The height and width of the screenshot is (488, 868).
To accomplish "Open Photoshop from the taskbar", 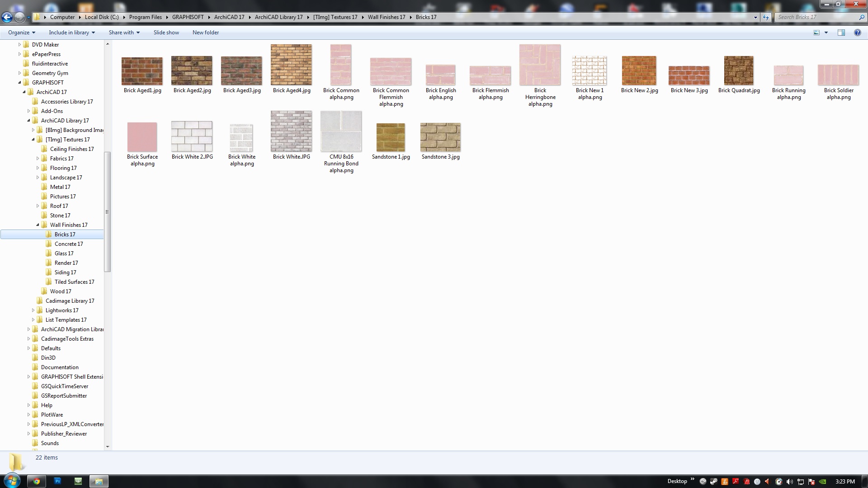I will point(57,481).
